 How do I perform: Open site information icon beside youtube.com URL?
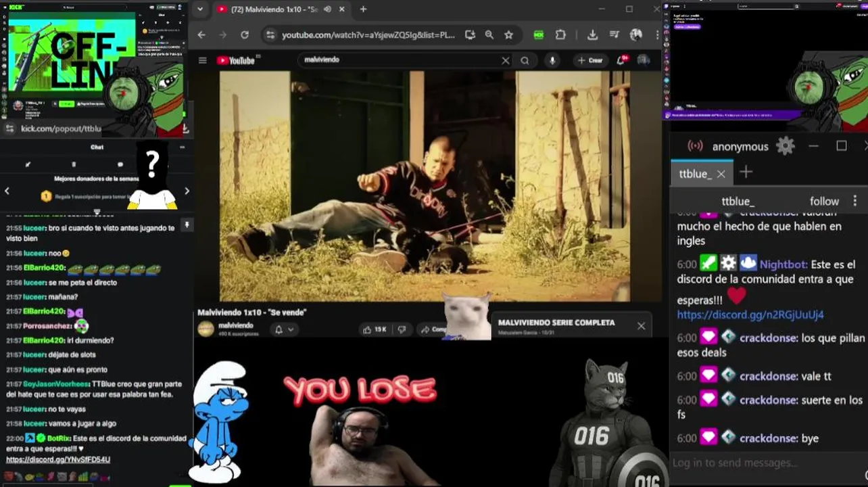(270, 35)
